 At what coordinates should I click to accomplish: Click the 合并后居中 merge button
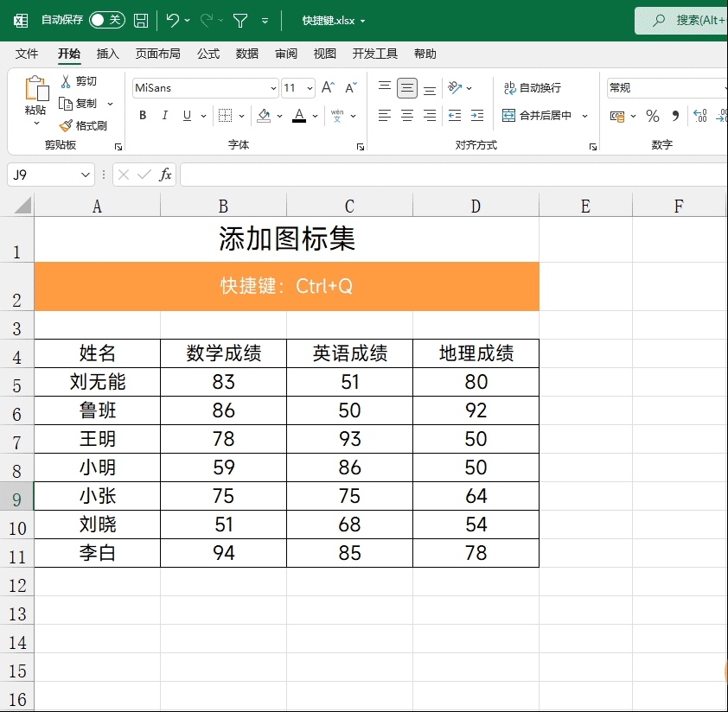pos(537,116)
